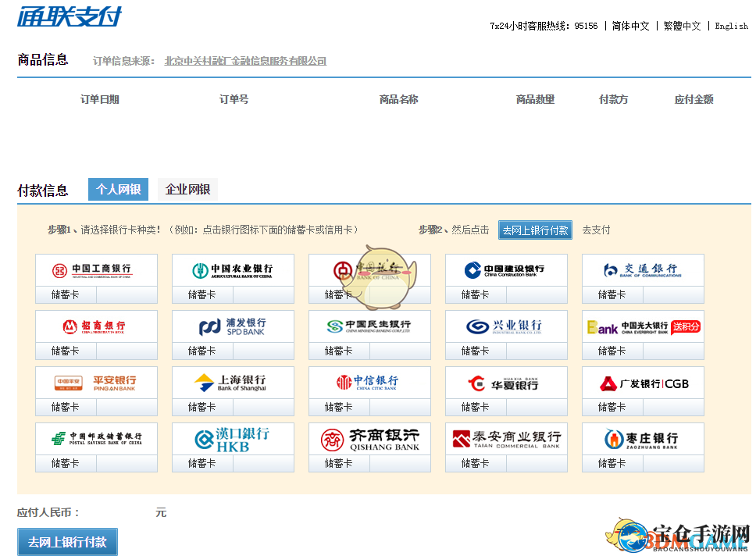Viewport: 756px width, 556px height.
Task: Switch language to English
Action: 732,26
